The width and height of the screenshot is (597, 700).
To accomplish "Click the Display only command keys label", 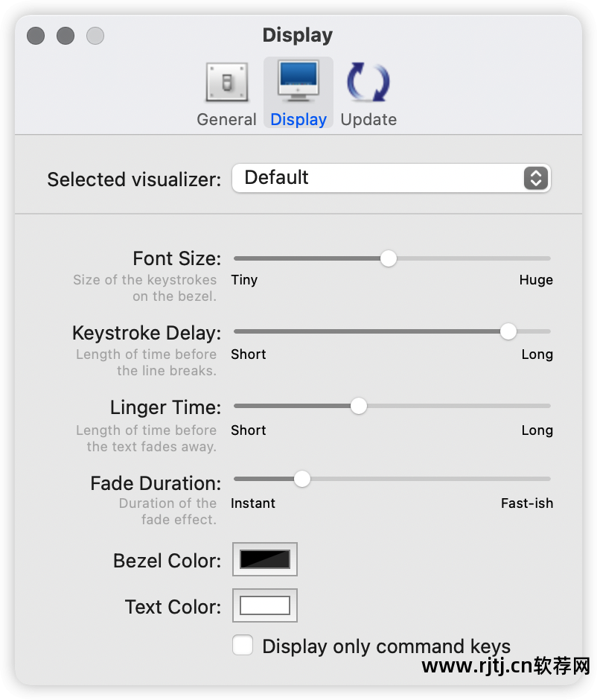I will (x=386, y=646).
